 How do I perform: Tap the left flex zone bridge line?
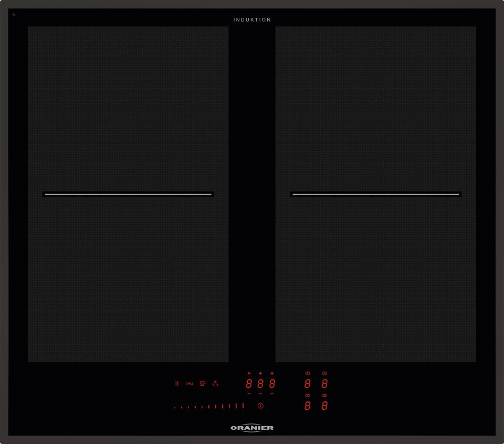[128, 194]
